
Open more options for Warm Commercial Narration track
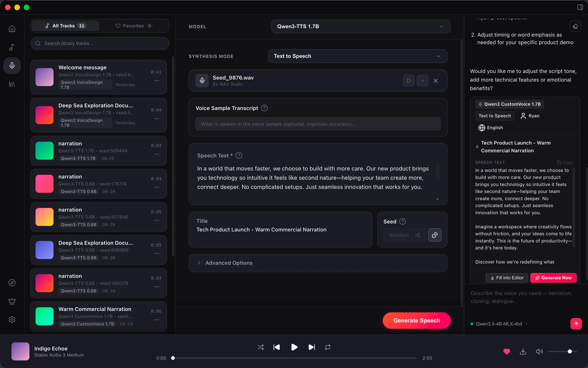pos(156,320)
